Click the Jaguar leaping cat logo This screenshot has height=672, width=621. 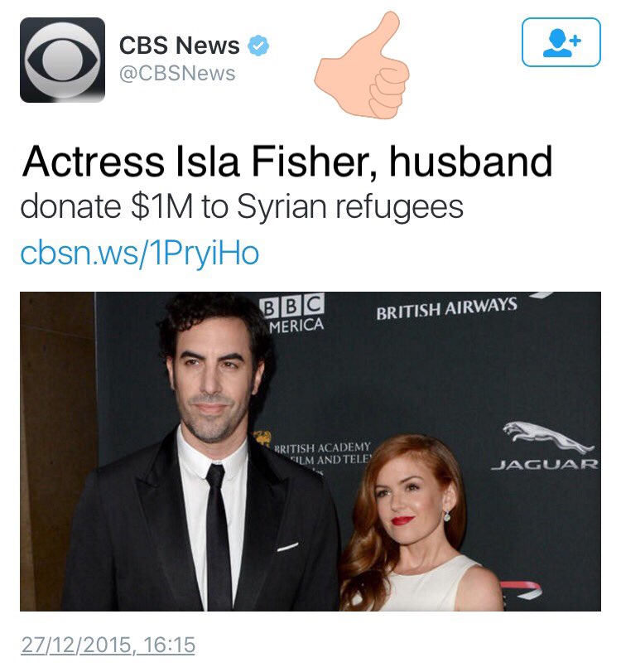click(549, 437)
